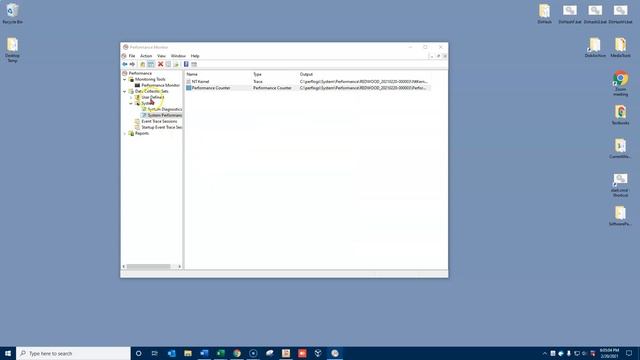Open the Help menu

coord(195,56)
